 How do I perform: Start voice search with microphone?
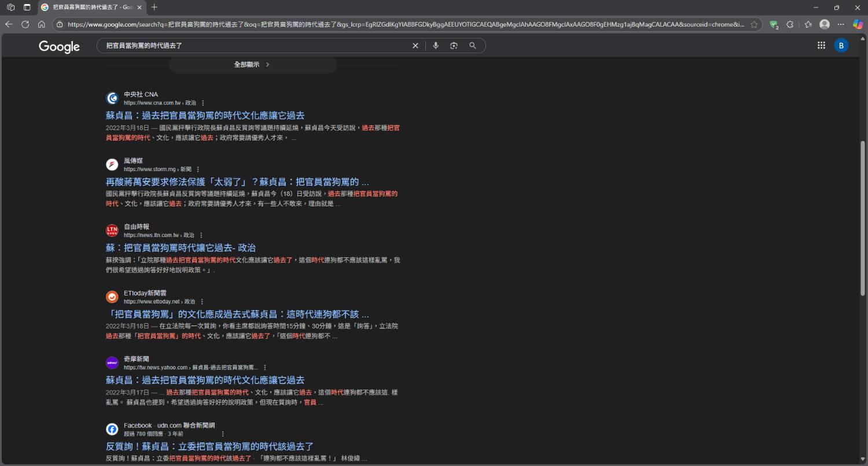coord(436,46)
